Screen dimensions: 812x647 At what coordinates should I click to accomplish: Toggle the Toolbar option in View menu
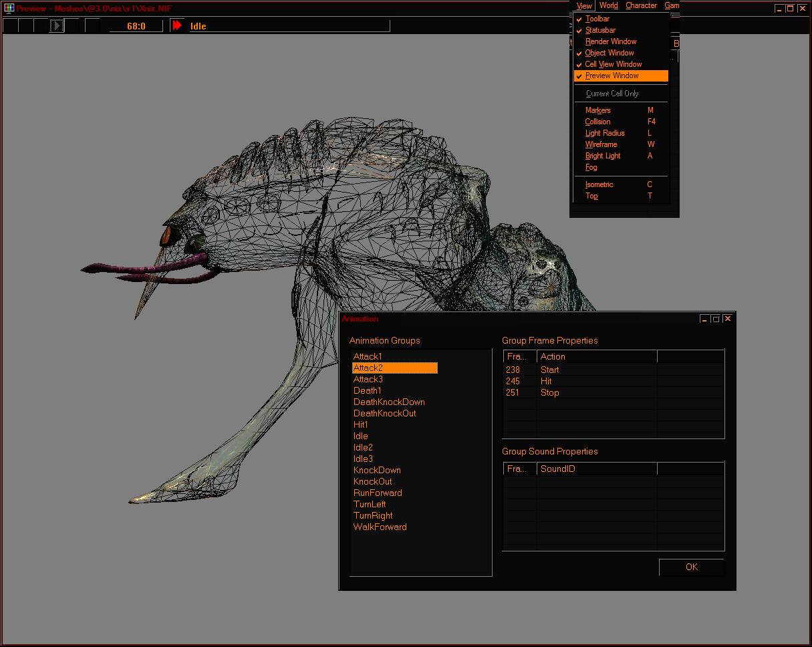click(597, 19)
